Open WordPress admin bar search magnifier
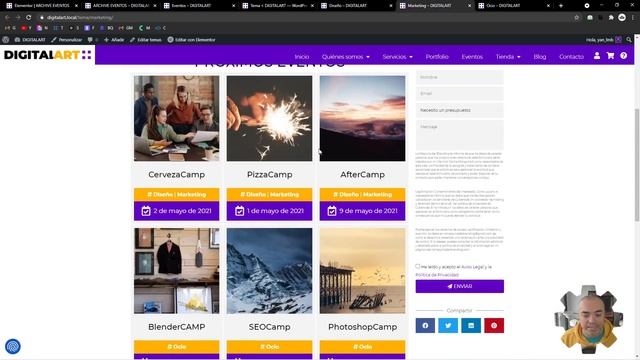Viewport: 640px width, 360px height. (629, 40)
